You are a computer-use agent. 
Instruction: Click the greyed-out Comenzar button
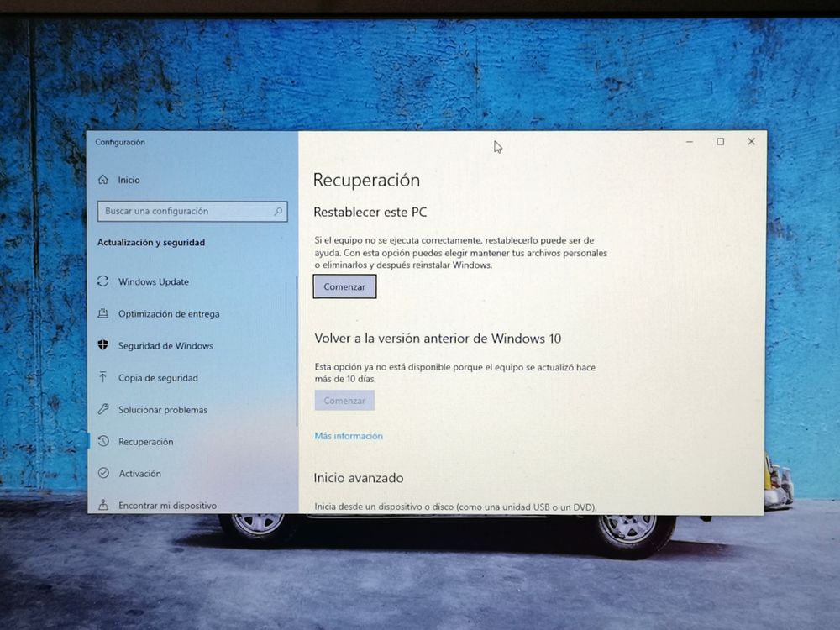coord(344,401)
